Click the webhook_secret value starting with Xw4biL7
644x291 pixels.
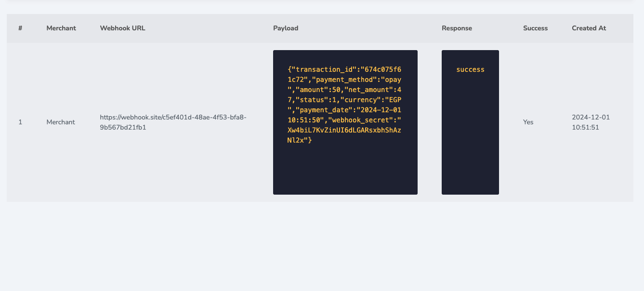(x=344, y=130)
